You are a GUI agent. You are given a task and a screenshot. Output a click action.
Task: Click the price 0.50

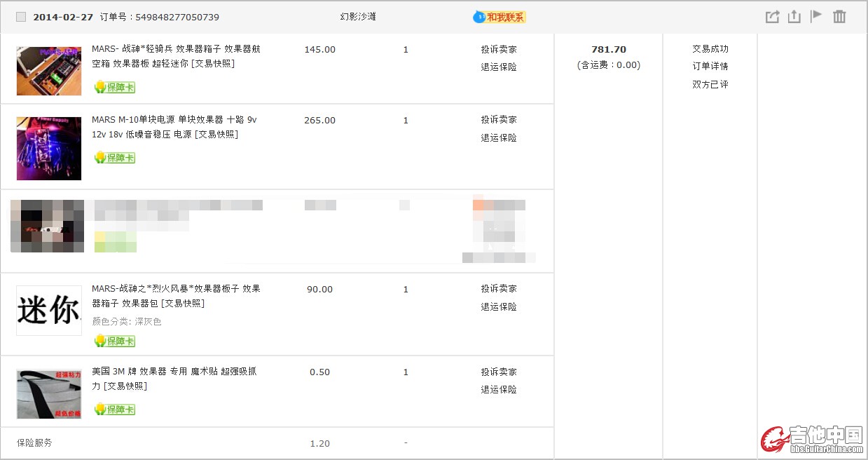point(320,372)
